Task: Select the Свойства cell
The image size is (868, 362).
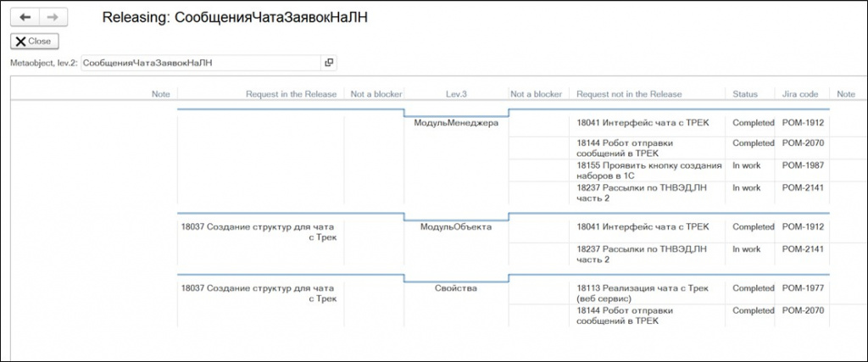Action: coord(456,288)
